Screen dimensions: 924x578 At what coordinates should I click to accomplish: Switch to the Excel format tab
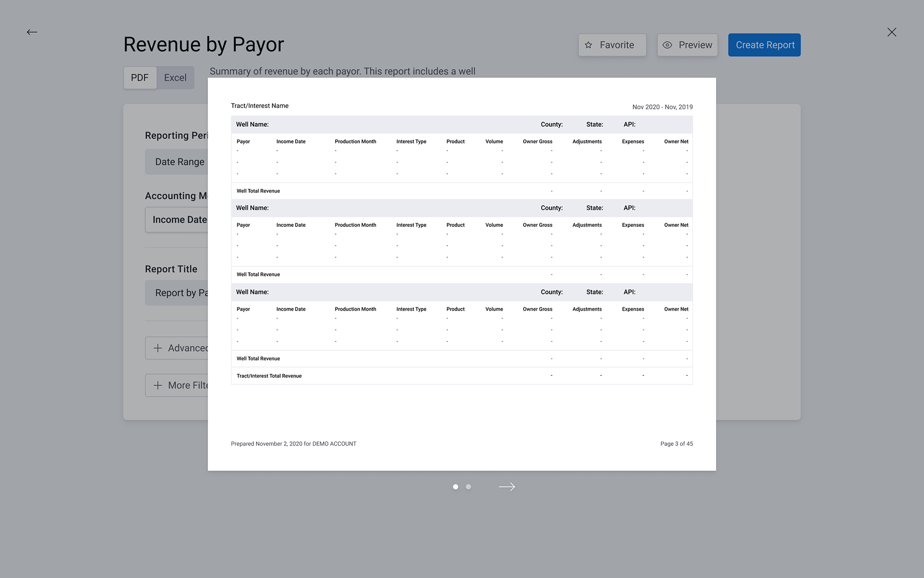[x=175, y=78]
